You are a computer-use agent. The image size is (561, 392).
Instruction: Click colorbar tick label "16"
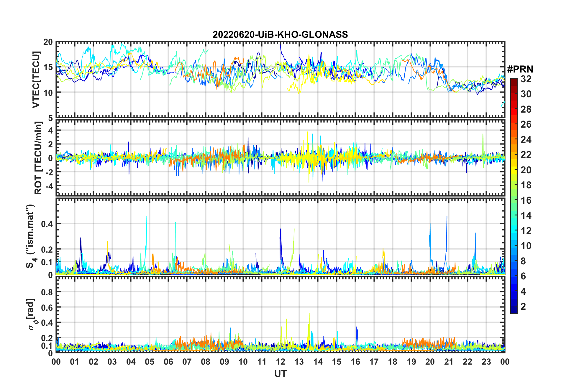coord(526,200)
